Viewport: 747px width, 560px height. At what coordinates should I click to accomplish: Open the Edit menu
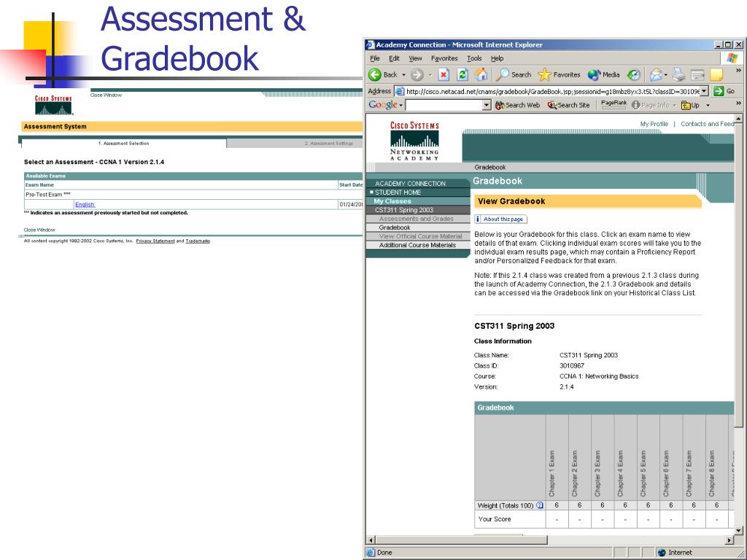pyautogui.click(x=394, y=58)
